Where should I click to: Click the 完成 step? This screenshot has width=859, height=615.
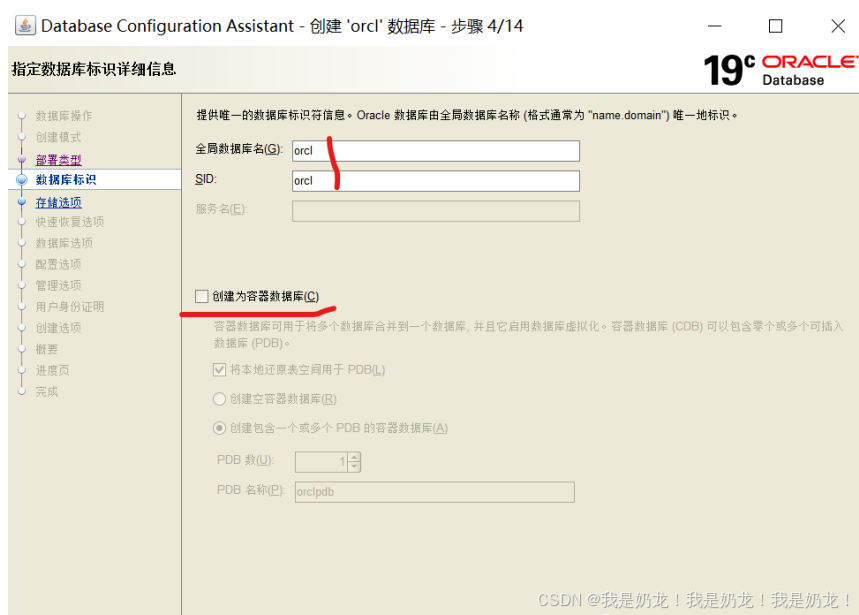47,392
